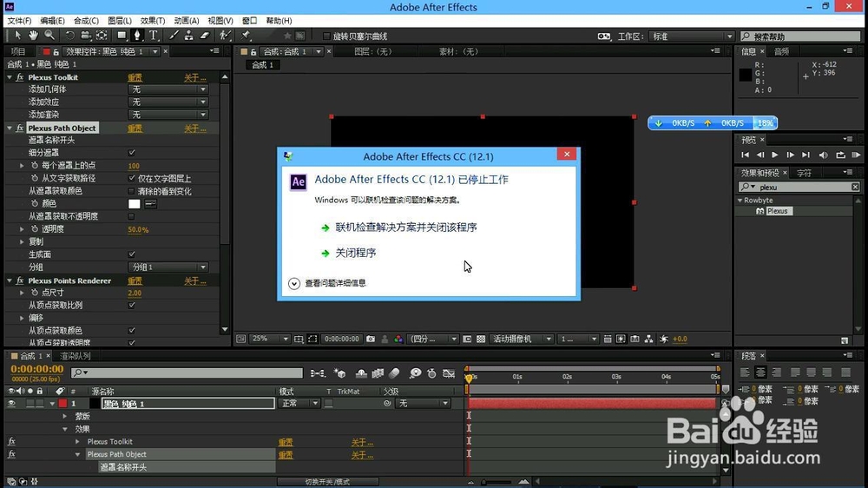Enable 清除的看到变化 checkbox
868x488 pixels.
pos(132,191)
